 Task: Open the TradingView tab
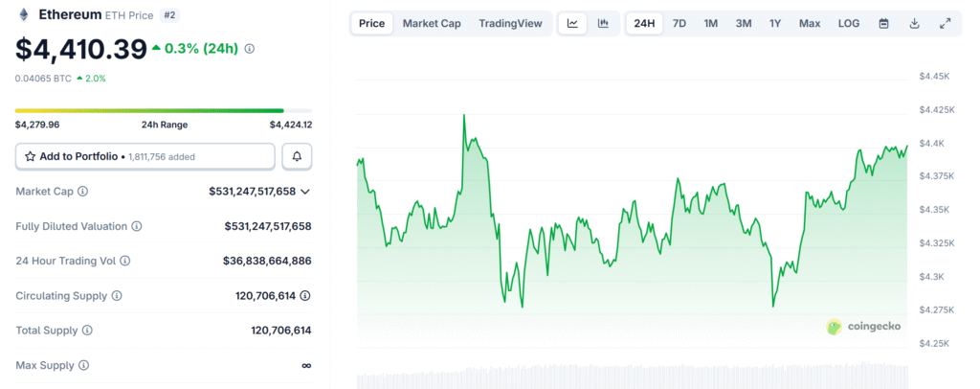[x=510, y=23]
